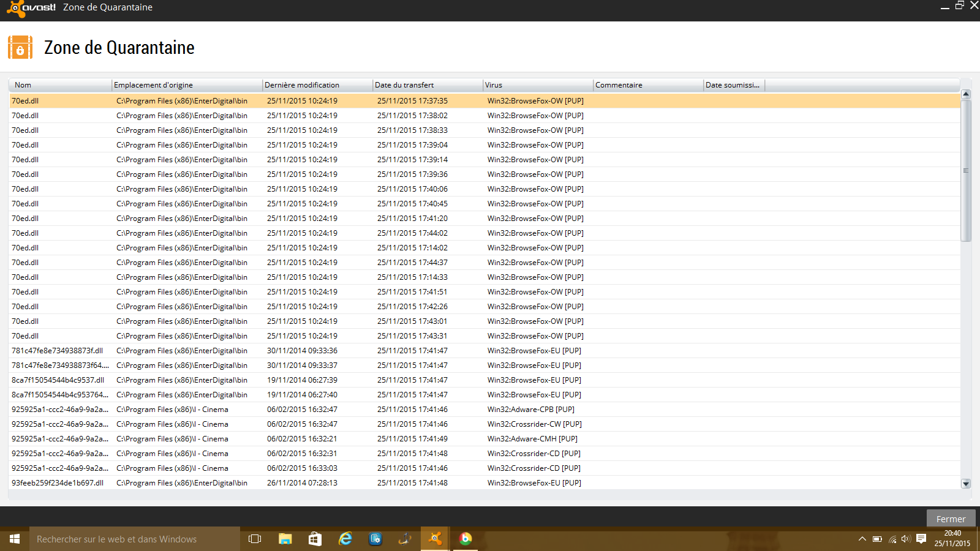The height and width of the screenshot is (551, 980).
Task: Click transfer date cell '25/11/2015 17:40:45'
Action: pyautogui.click(x=412, y=204)
